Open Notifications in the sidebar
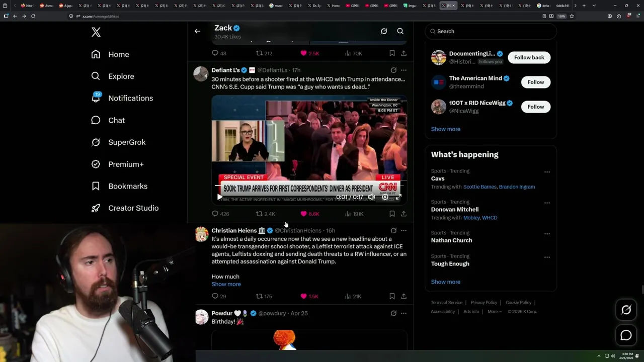 (122, 98)
